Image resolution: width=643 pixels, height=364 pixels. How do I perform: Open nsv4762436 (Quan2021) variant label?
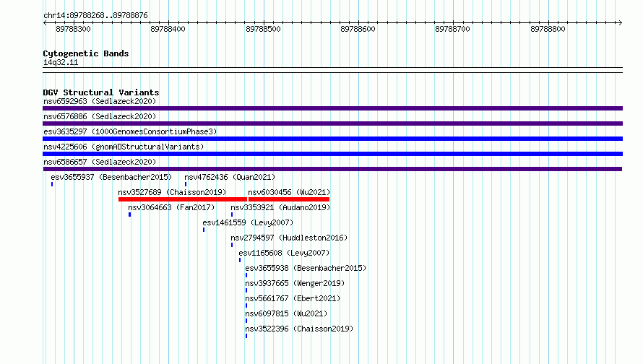(230, 177)
